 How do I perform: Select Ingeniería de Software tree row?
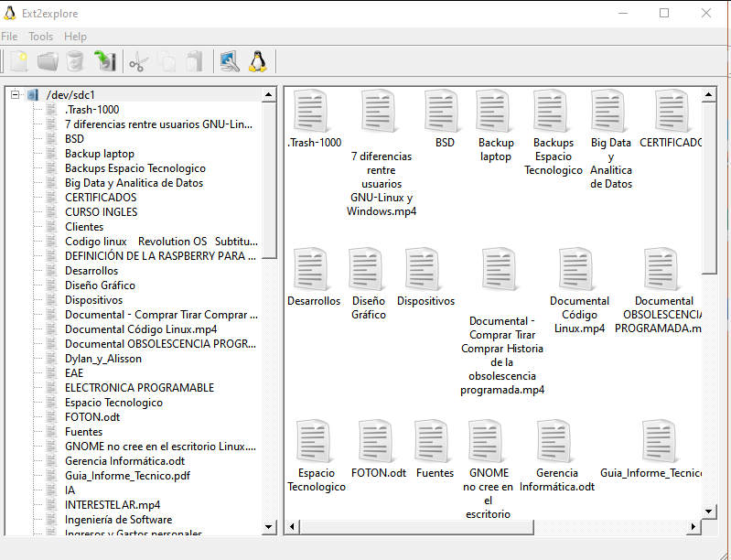click(x=118, y=520)
